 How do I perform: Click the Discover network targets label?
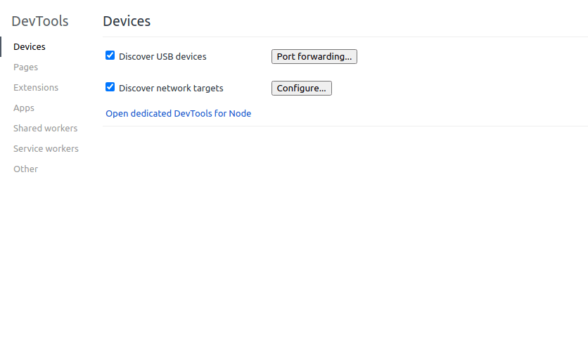click(x=171, y=88)
